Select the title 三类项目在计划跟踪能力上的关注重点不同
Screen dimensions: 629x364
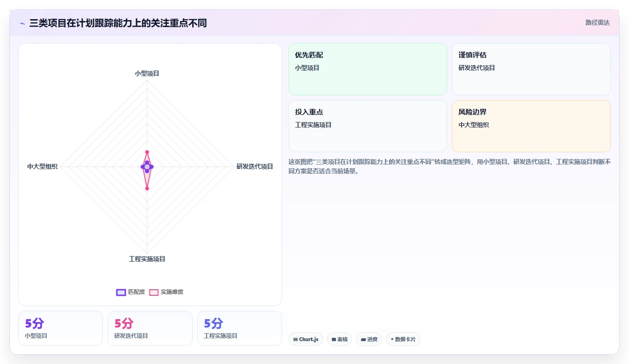pyautogui.click(x=118, y=23)
